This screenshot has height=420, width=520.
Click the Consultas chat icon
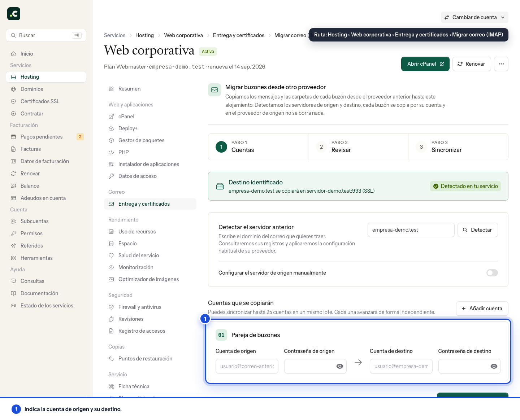point(13,281)
